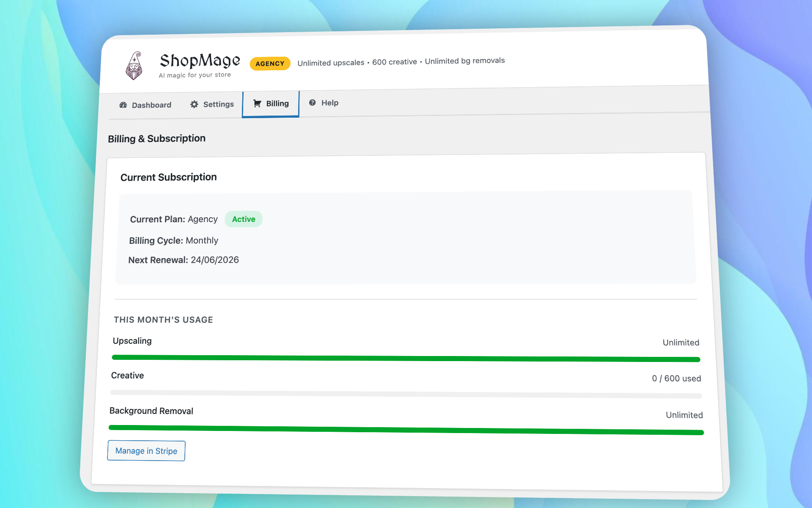
Task: Switch to the Settings tab
Action: click(212, 104)
